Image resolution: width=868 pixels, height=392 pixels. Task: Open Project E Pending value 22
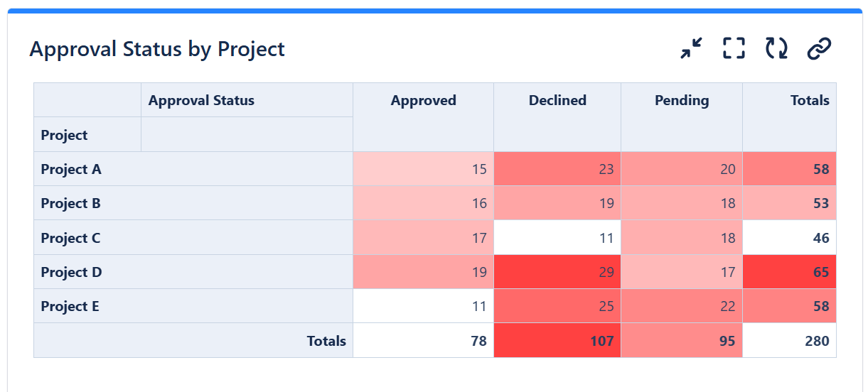pyautogui.click(x=682, y=306)
